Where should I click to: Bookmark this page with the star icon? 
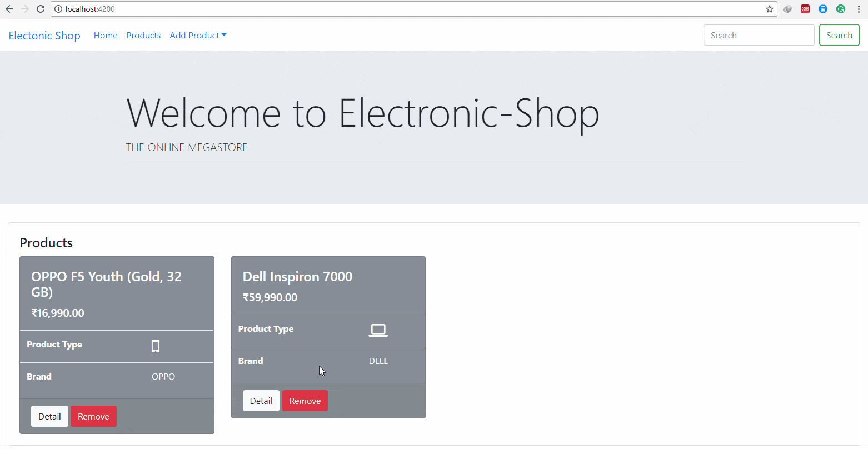coord(770,9)
